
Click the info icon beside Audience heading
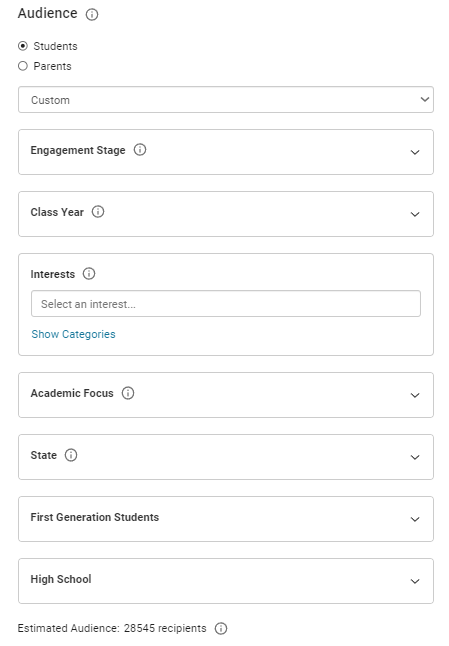point(91,14)
